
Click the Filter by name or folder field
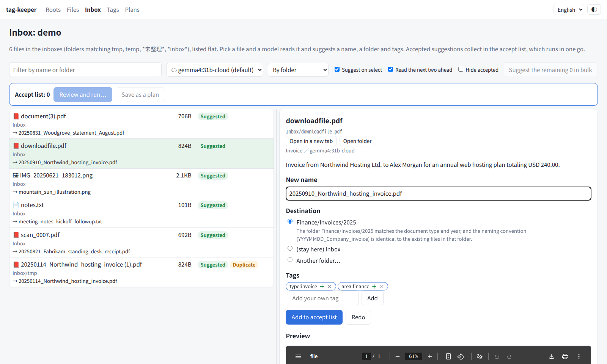tap(85, 70)
